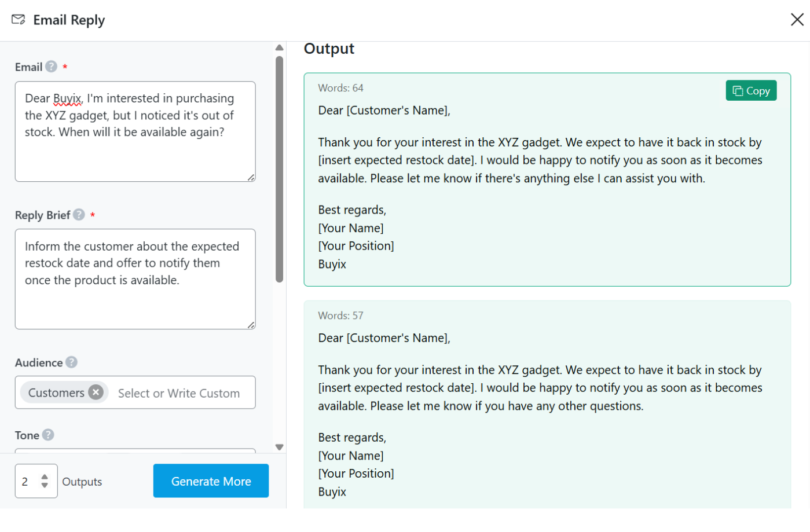Open the Audience select or write custom field
Screen dimensions: 810x532
click(179, 393)
